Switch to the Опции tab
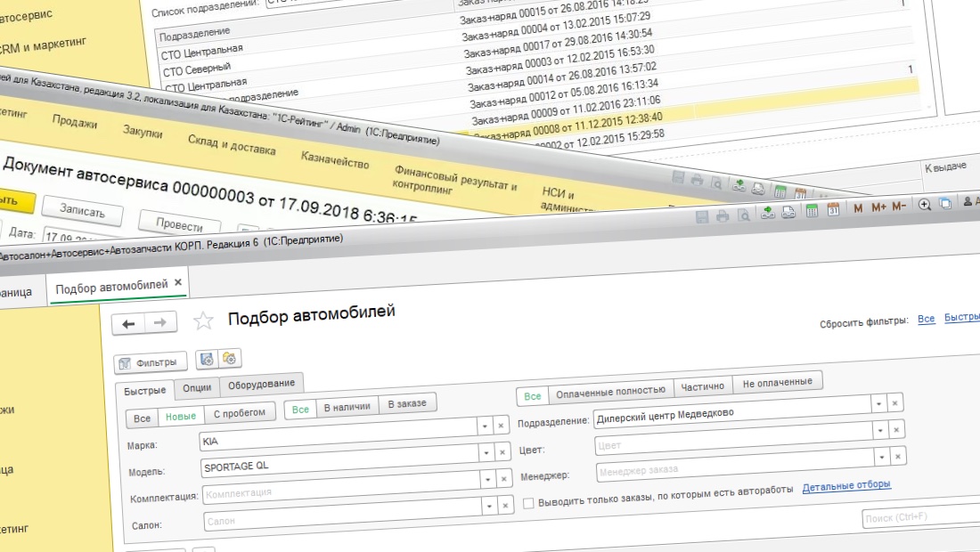Image resolution: width=980 pixels, height=552 pixels. (197, 387)
